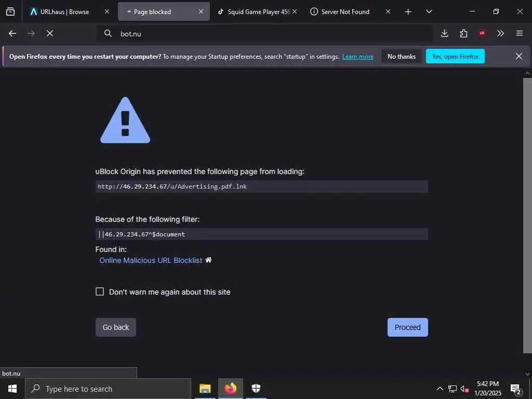Image resolution: width=532 pixels, height=399 pixels.
Task: Click the network status tray icon
Action: point(453,389)
